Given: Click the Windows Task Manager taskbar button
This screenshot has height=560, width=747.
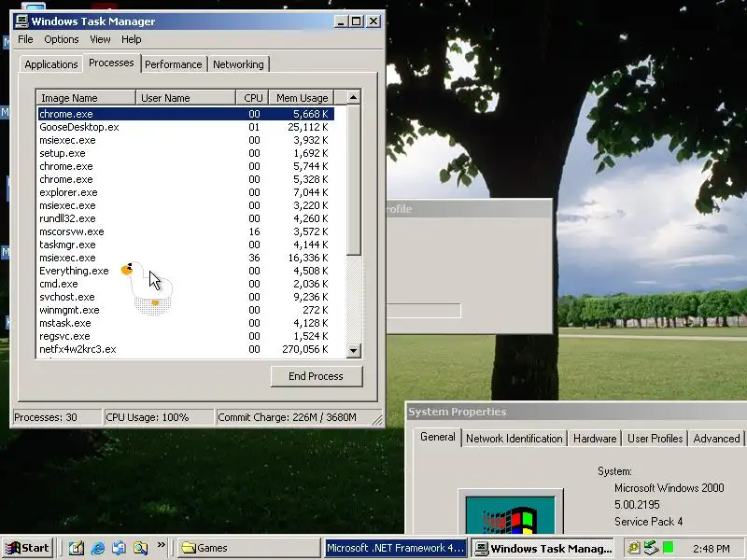Looking at the screenshot, I should (543, 549).
